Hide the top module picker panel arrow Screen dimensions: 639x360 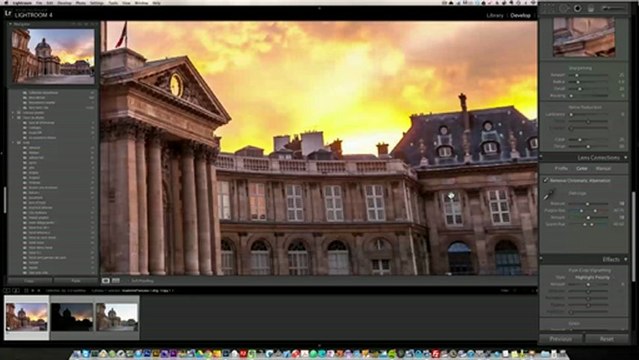tap(319, 8)
